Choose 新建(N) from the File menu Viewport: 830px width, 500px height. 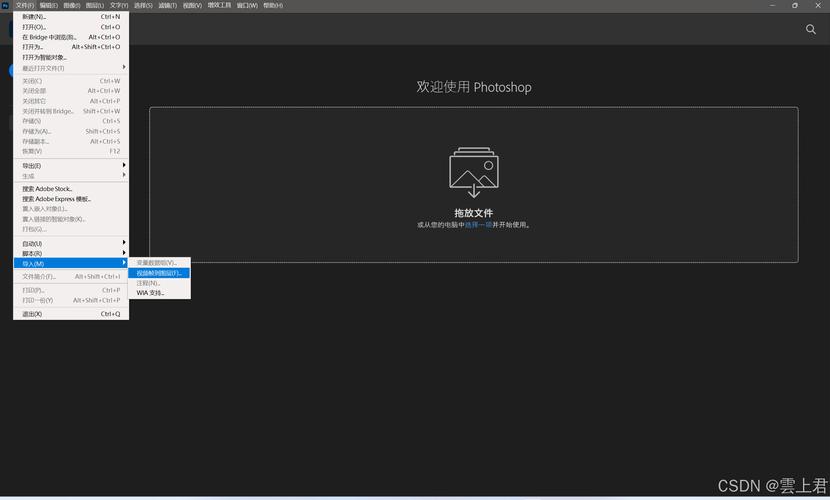click(71, 17)
